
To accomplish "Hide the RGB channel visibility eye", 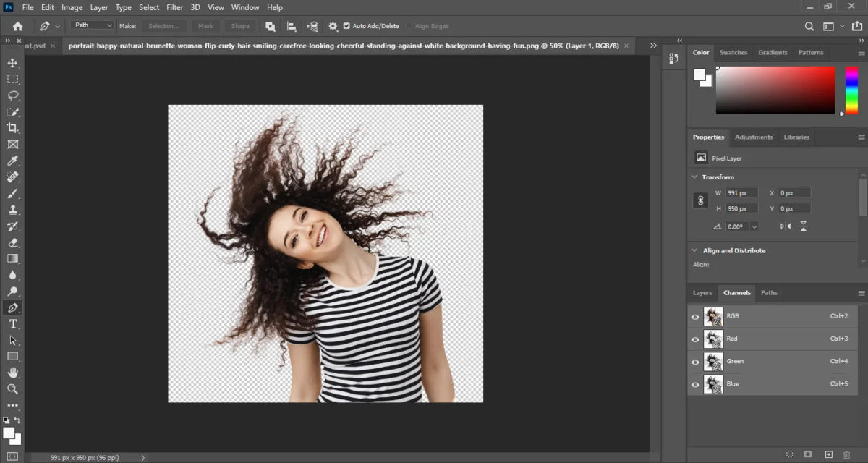I will tap(695, 316).
